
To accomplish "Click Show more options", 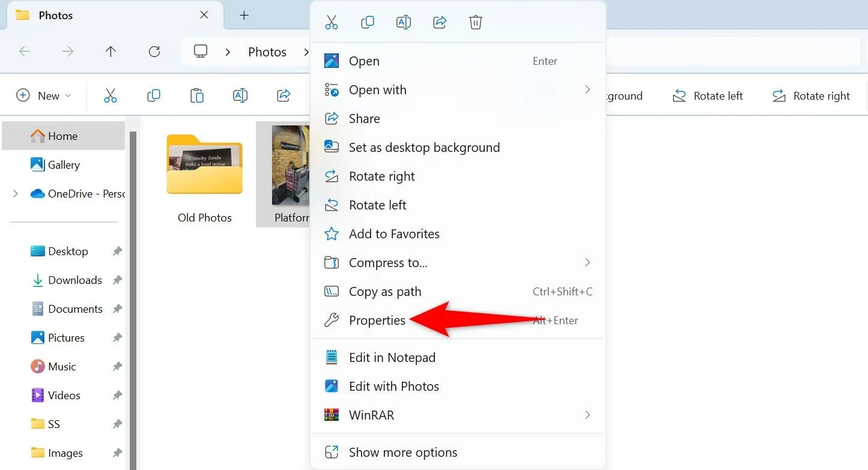I will click(402, 452).
